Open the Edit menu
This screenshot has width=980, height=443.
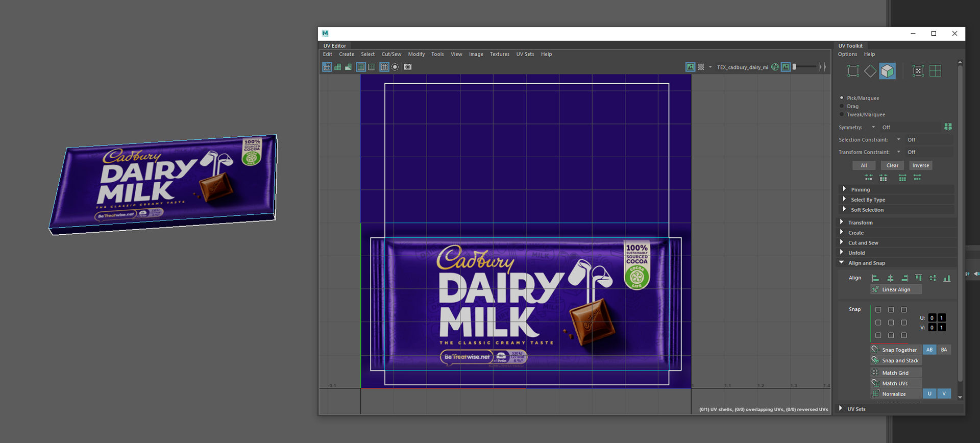(328, 54)
